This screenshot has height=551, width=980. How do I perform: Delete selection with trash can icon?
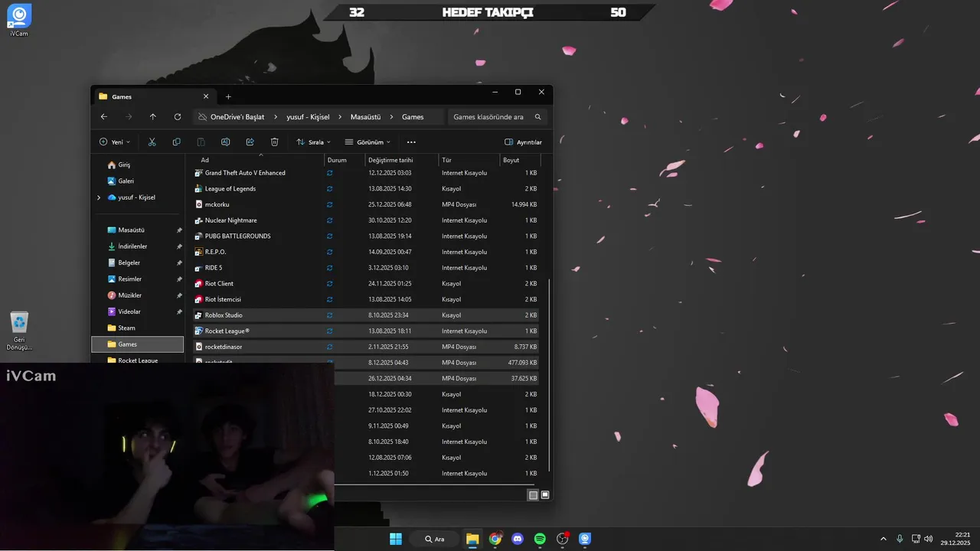pyautogui.click(x=275, y=142)
